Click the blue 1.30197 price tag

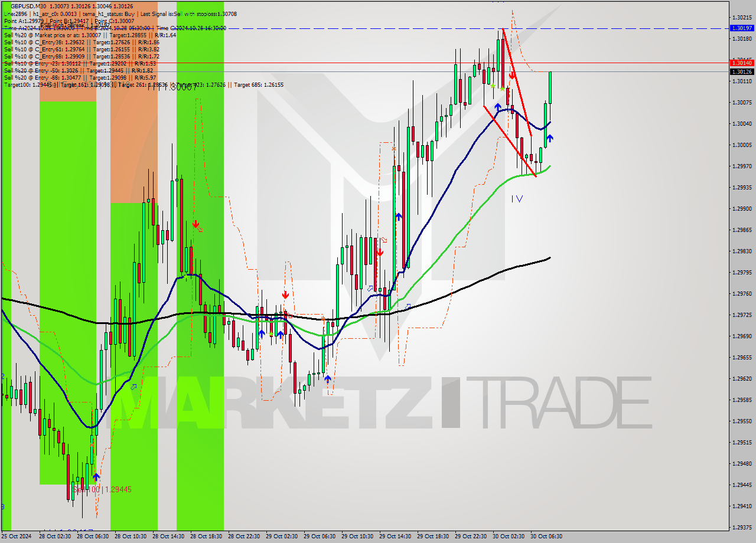click(742, 28)
